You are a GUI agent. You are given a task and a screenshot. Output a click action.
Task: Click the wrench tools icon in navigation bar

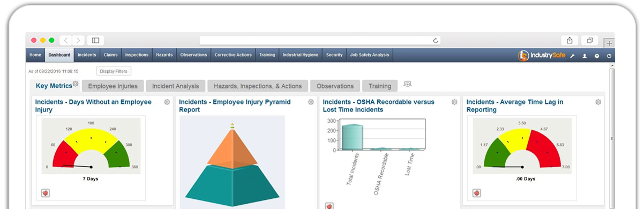tap(572, 55)
